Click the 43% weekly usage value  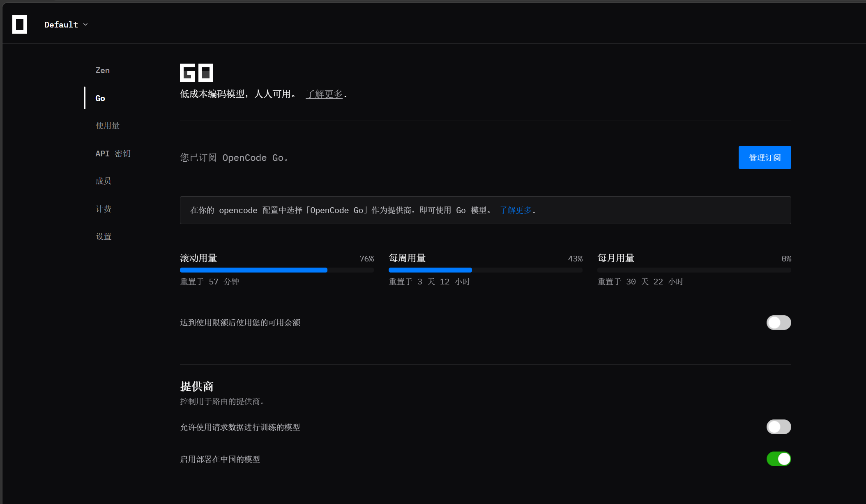pyautogui.click(x=575, y=259)
